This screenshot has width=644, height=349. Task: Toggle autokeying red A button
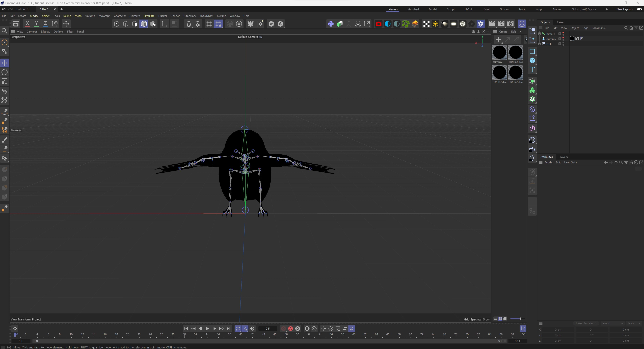pos(290,329)
